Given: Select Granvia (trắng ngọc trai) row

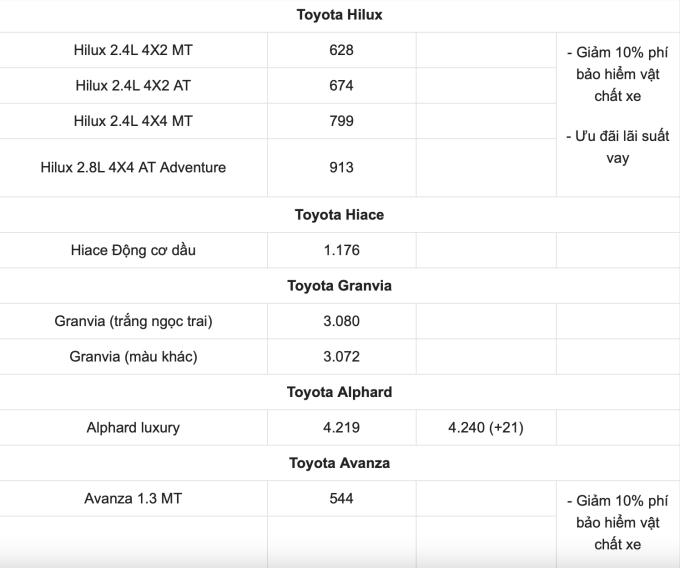Looking at the screenshot, I should [133, 321].
